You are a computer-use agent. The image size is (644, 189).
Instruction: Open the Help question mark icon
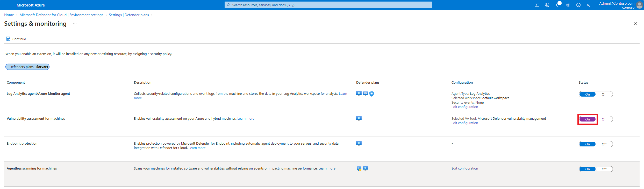click(x=578, y=5)
